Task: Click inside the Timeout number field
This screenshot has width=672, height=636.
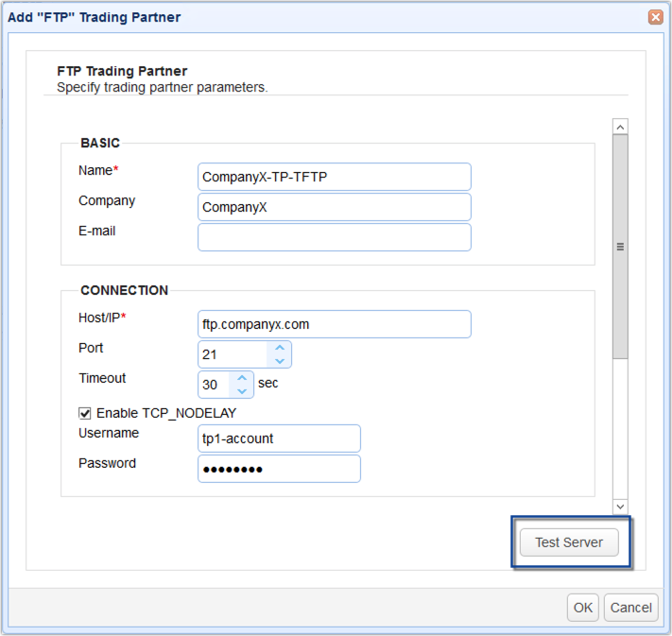Action: click(x=215, y=385)
